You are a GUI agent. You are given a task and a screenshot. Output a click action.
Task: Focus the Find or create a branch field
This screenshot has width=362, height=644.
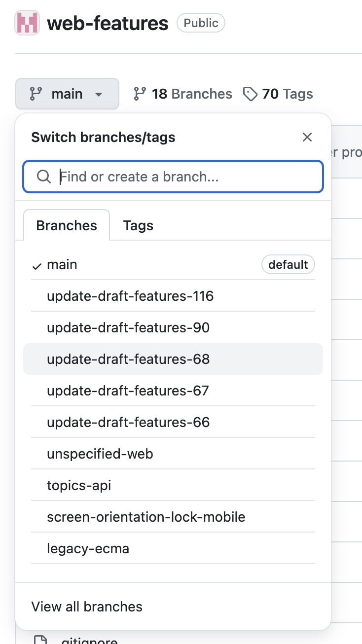(173, 177)
